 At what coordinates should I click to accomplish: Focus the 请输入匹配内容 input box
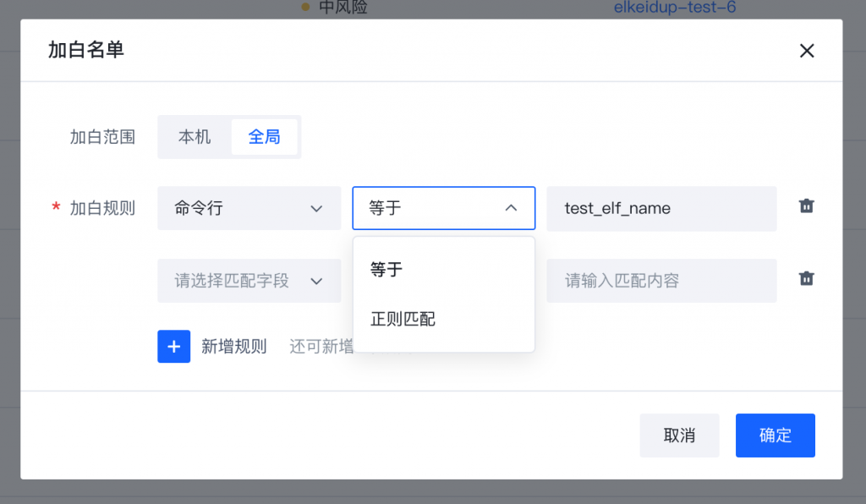click(661, 281)
